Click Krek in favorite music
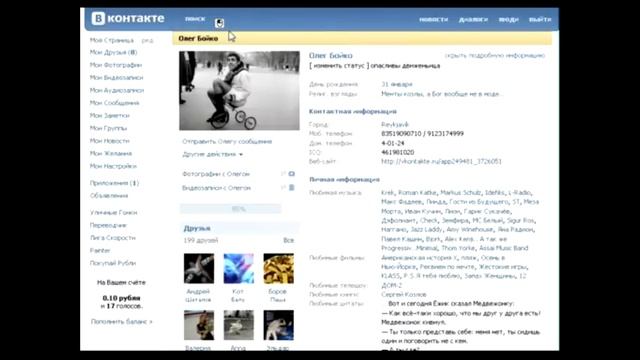Viewport: 640px width, 360px height. (387, 192)
